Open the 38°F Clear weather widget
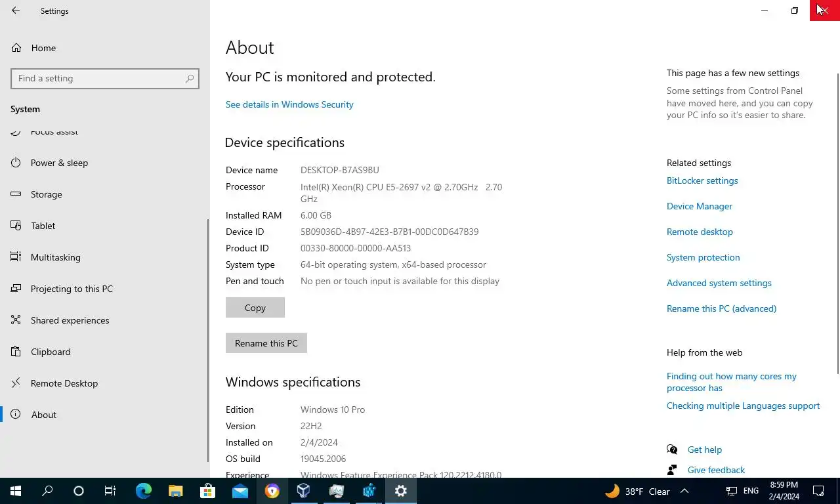The width and height of the screenshot is (840, 504). 637,491
